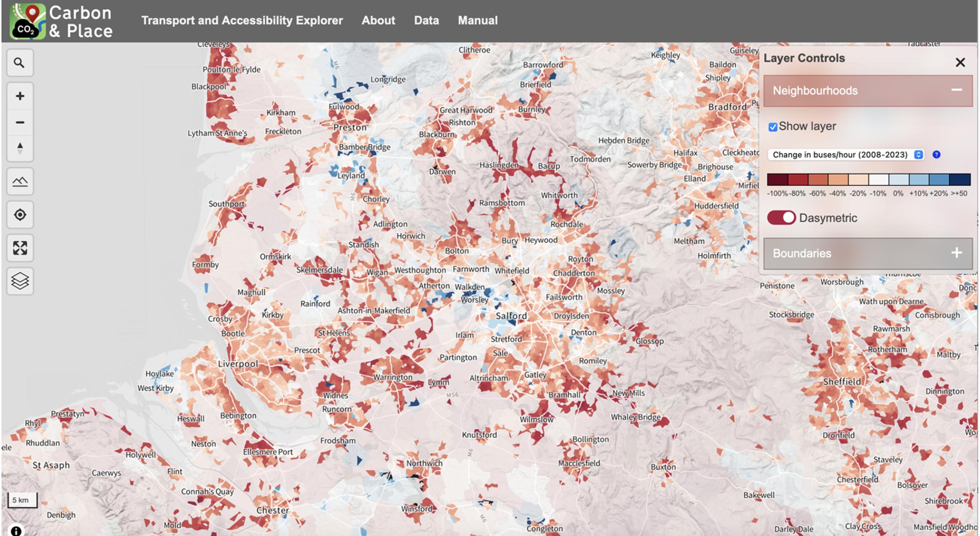
Task: Click the Warrington label on map
Action: tap(393, 377)
